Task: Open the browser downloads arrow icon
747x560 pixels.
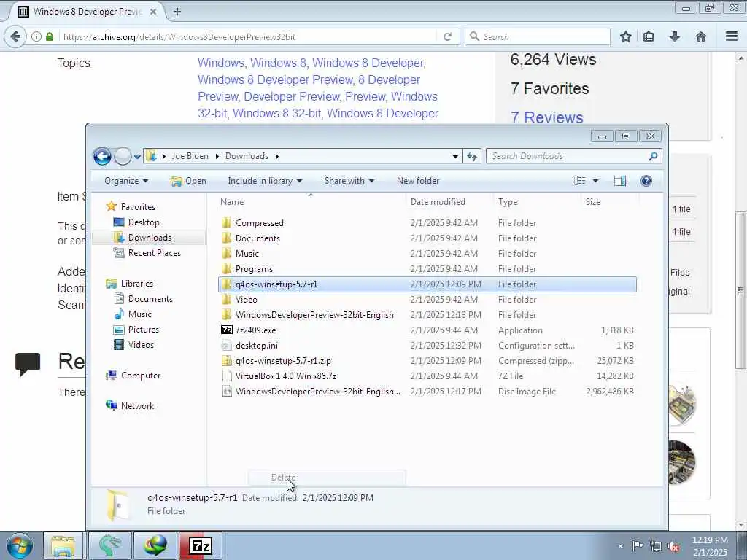Action: pos(675,36)
